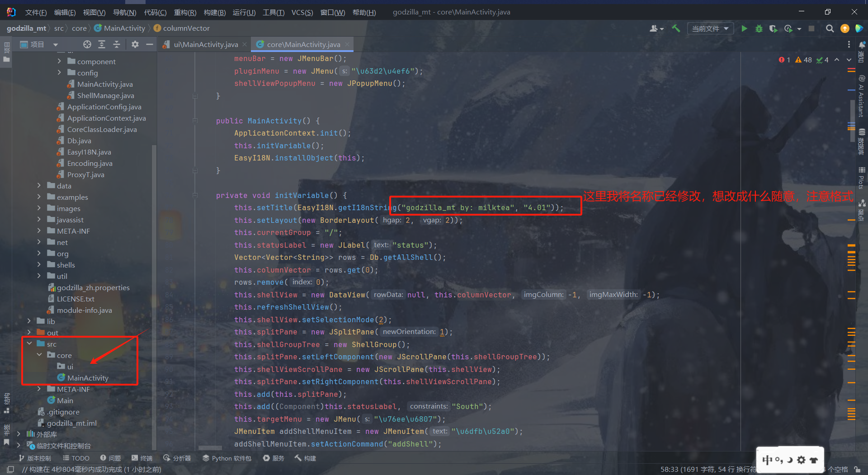Collapse the src folder in project tree

tap(29, 344)
